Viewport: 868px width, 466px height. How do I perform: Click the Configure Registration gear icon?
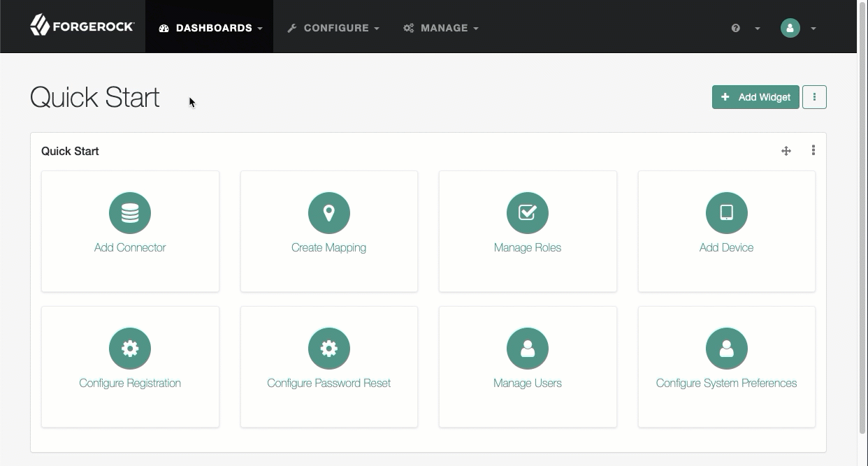[130, 348]
